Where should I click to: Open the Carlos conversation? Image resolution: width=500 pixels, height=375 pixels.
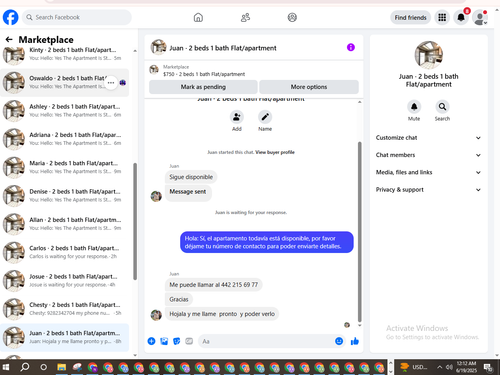coord(64,252)
